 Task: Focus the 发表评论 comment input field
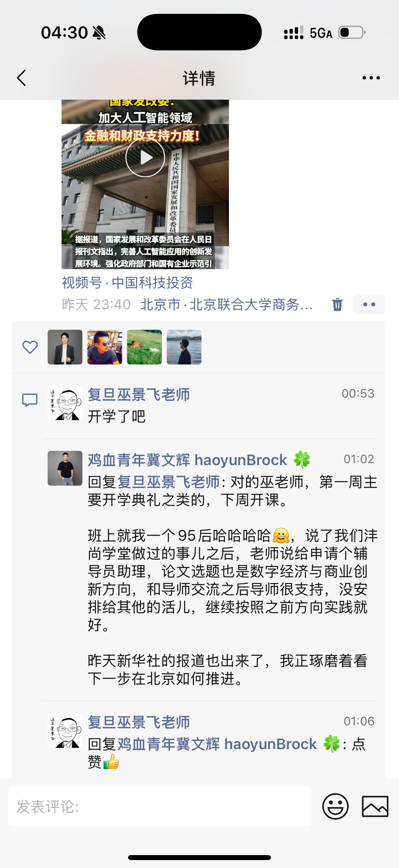(159, 806)
